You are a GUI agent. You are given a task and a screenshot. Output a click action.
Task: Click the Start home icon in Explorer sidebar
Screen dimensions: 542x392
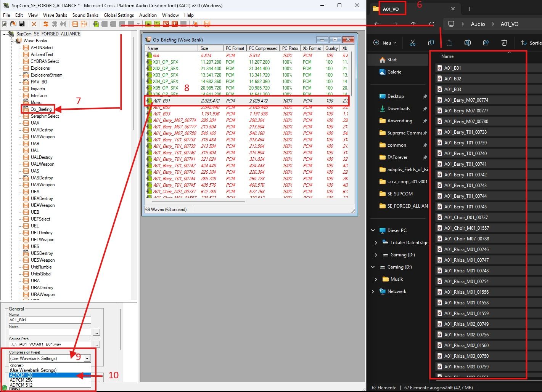[x=383, y=60]
